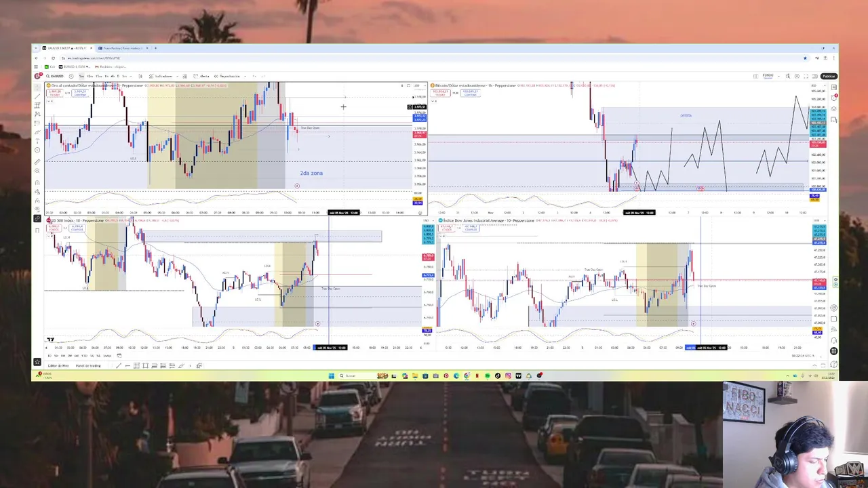Screen dimensions: 868x488
Task: Open the Windows Start menu
Action: (331, 375)
